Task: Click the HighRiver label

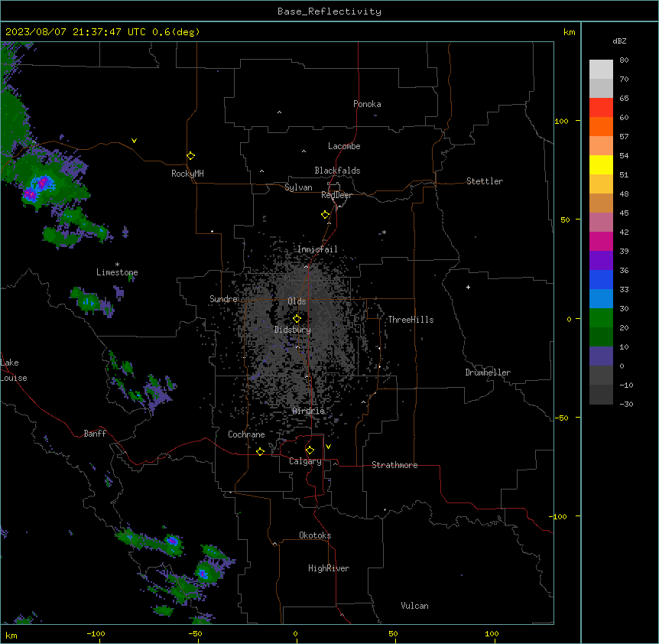Action: click(329, 568)
